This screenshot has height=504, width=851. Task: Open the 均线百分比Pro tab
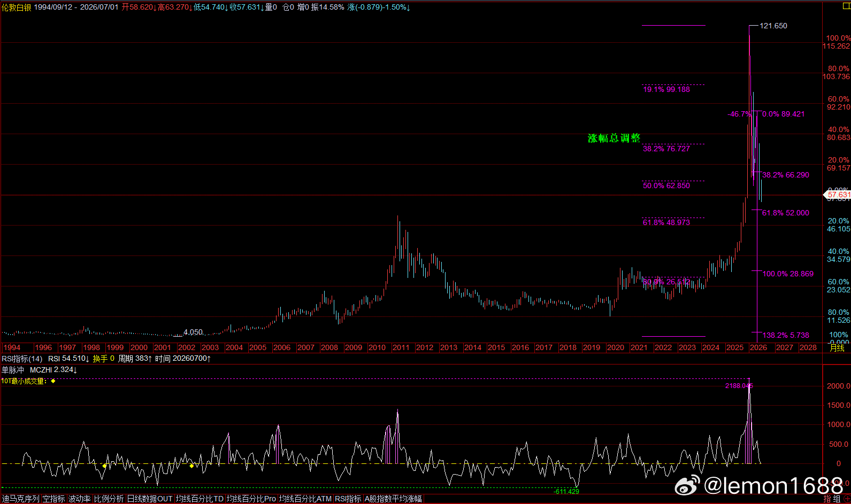click(x=251, y=499)
